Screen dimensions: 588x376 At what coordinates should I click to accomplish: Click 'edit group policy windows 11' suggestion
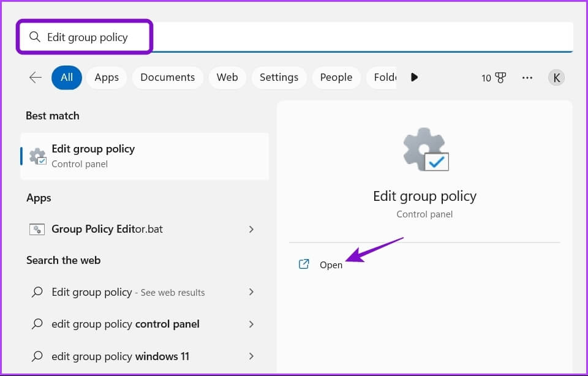pyautogui.click(x=145, y=356)
